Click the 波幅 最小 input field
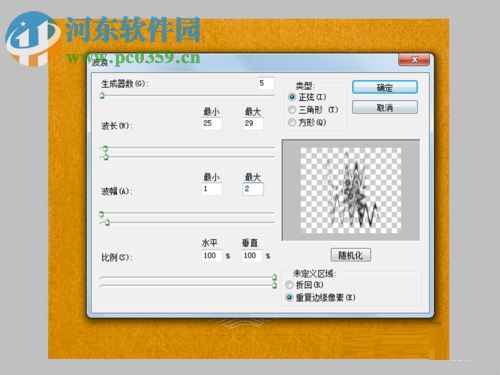This screenshot has height=375, width=500. click(212, 189)
